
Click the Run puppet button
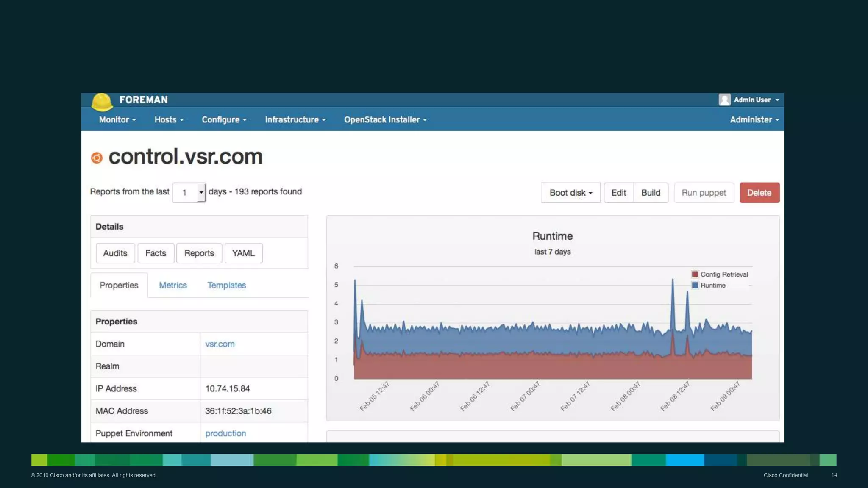704,193
